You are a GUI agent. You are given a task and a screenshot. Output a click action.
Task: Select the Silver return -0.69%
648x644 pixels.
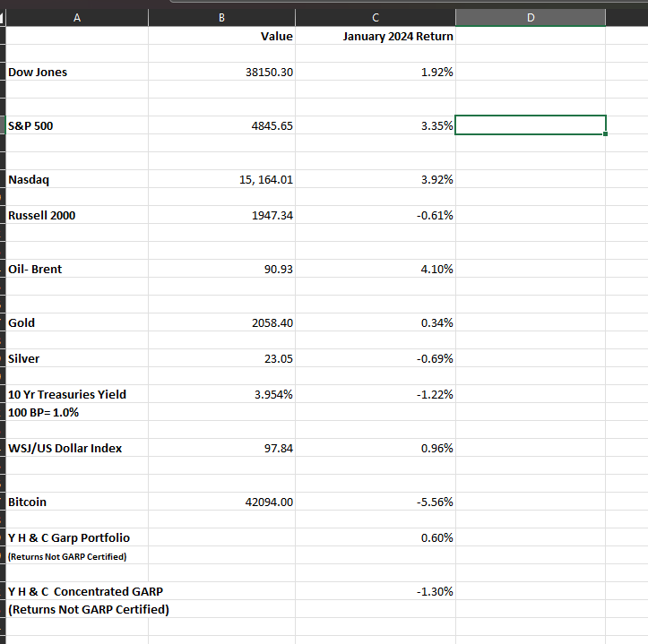pos(376,358)
